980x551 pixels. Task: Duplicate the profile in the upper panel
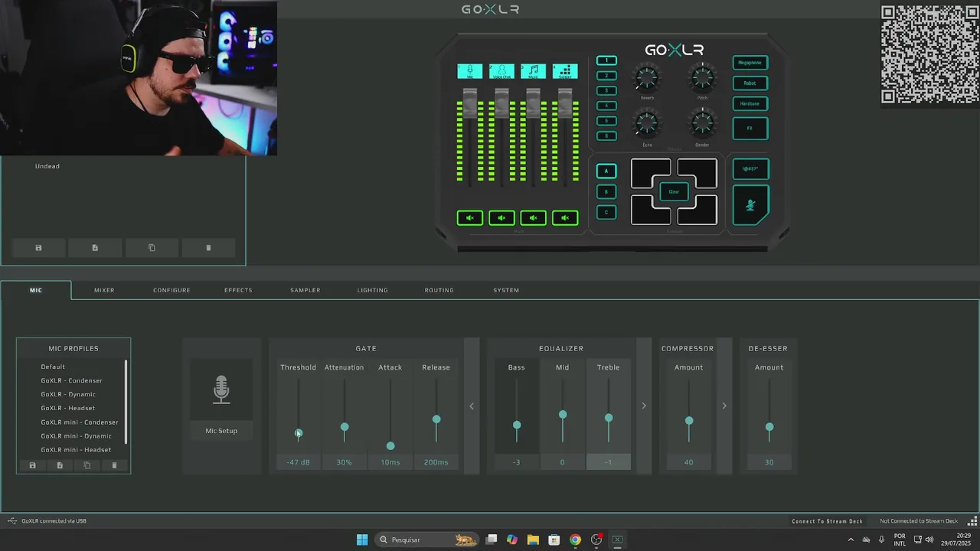coord(152,248)
